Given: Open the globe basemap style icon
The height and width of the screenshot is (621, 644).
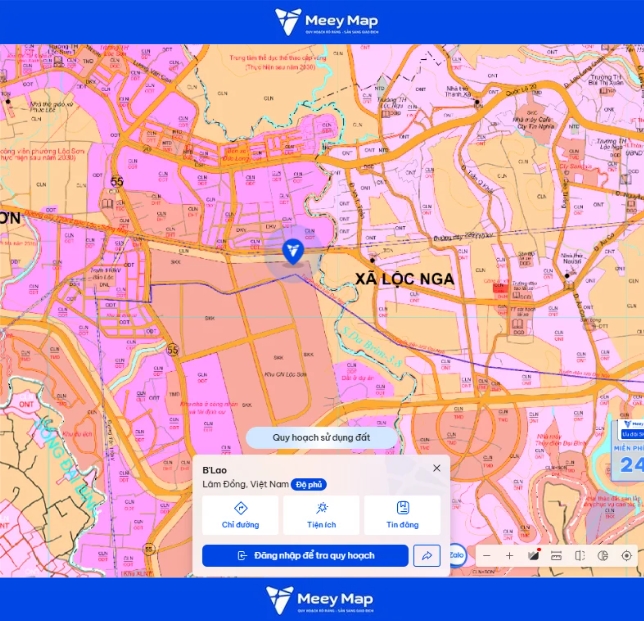Looking at the screenshot, I should (603, 556).
